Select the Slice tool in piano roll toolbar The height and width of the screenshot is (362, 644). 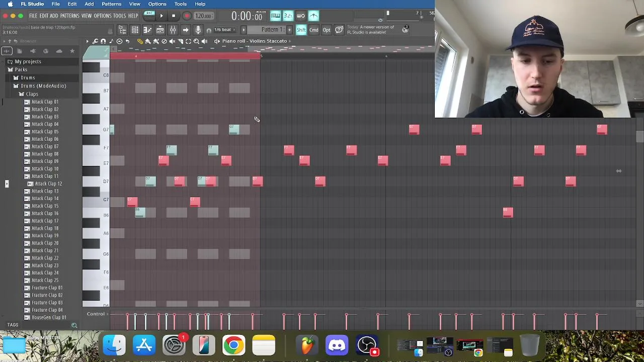click(x=181, y=41)
